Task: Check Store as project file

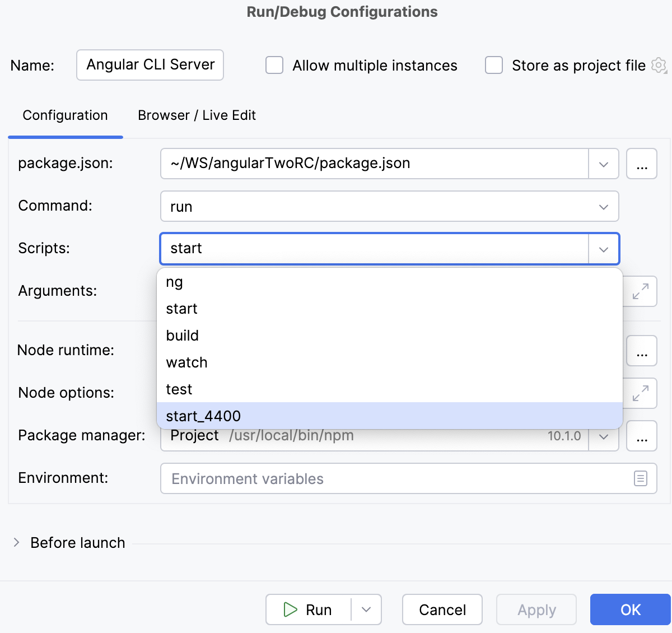Action: pos(493,65)
